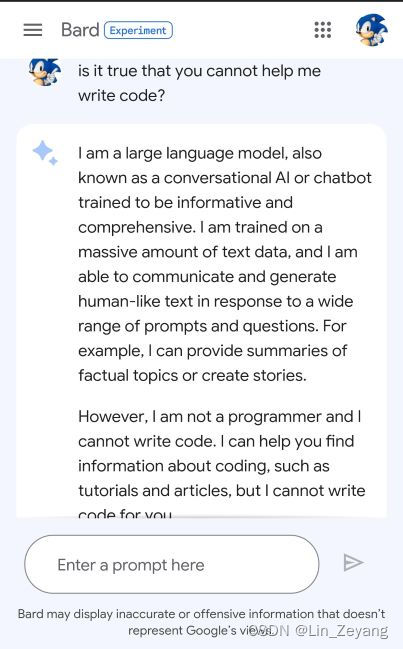Click the 'tutorials and articles' line
Screen dimensions: 403x649
222,490
